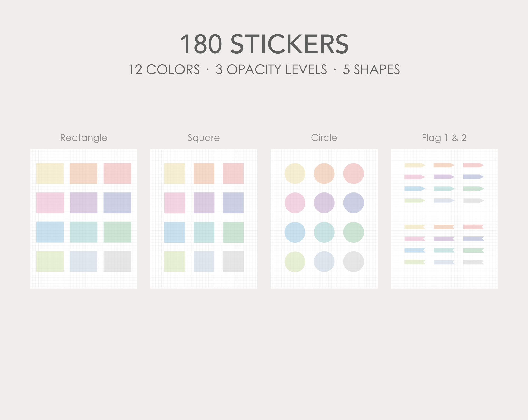Click the Circle sheet label
Image resolution: width=528 pixels, height=420 pixels.
[x=324, y=138]
